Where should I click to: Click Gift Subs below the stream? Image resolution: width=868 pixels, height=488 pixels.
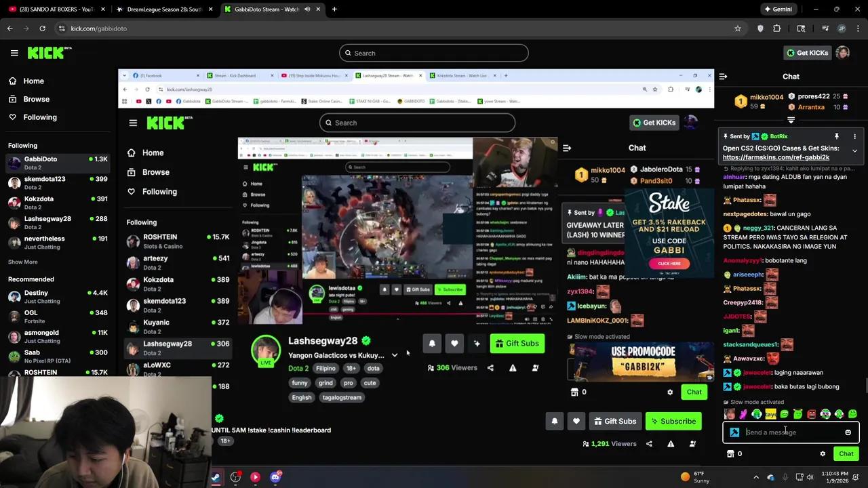615,422
